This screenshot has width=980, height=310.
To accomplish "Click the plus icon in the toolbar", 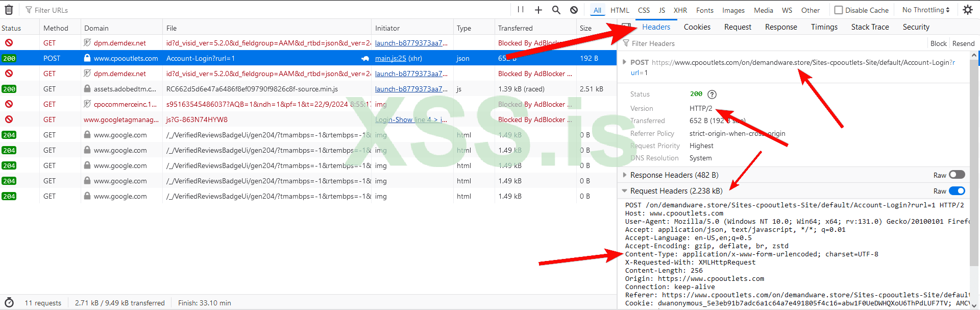I will [538, 10].
